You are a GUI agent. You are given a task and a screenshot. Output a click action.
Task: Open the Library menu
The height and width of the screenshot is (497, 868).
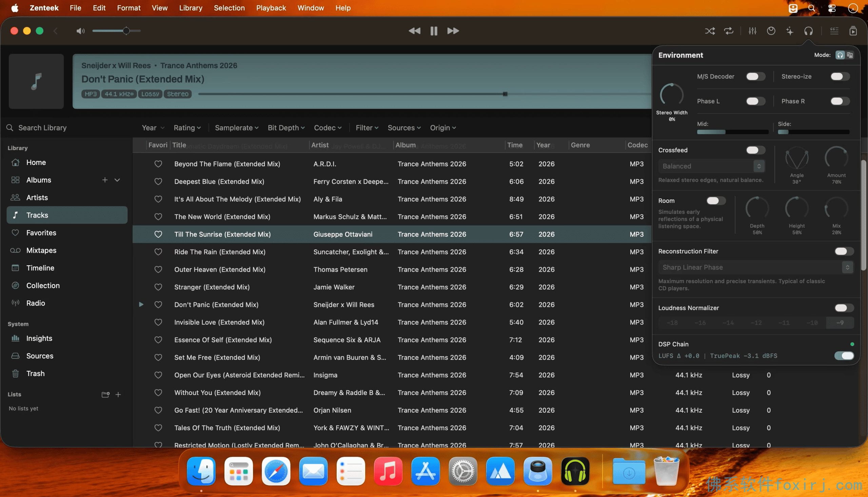click(x=191, y=8)
